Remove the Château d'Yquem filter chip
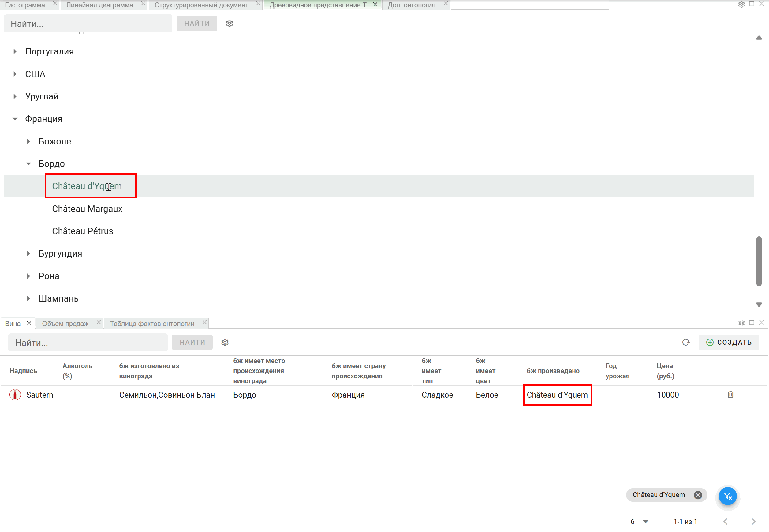This screenshot has width=769, height=532. 698,495
